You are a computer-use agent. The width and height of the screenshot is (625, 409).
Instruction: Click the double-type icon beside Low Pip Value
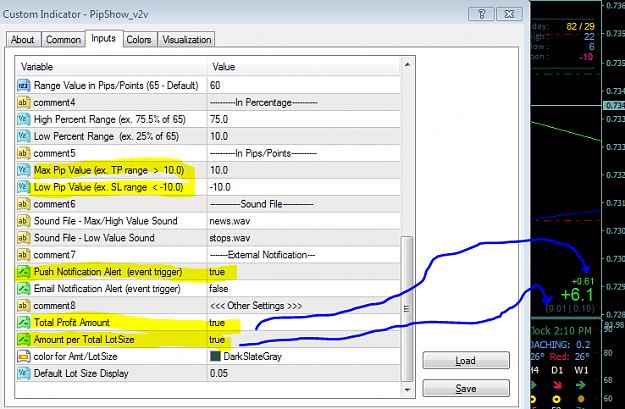tap(24, 187)
